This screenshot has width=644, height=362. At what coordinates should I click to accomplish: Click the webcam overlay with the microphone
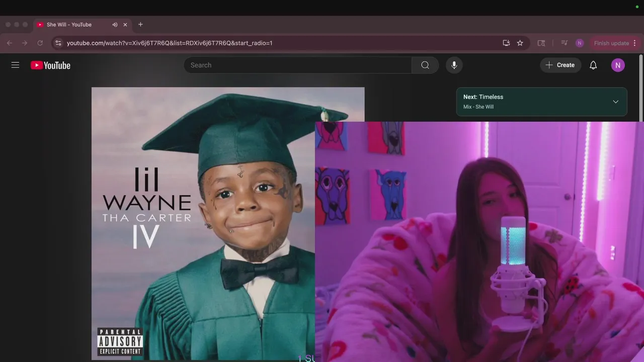[479, 242]
